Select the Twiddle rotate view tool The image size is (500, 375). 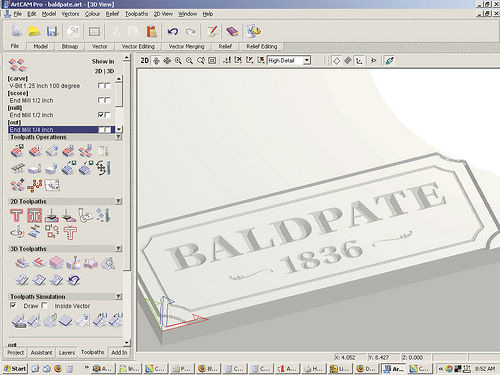tap(156, 60)
